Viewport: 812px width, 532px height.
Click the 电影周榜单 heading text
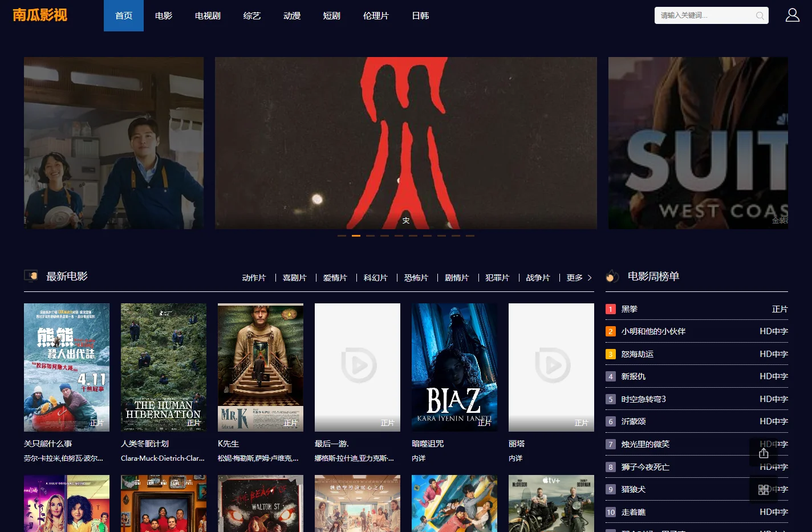click(x=653, y=277)
